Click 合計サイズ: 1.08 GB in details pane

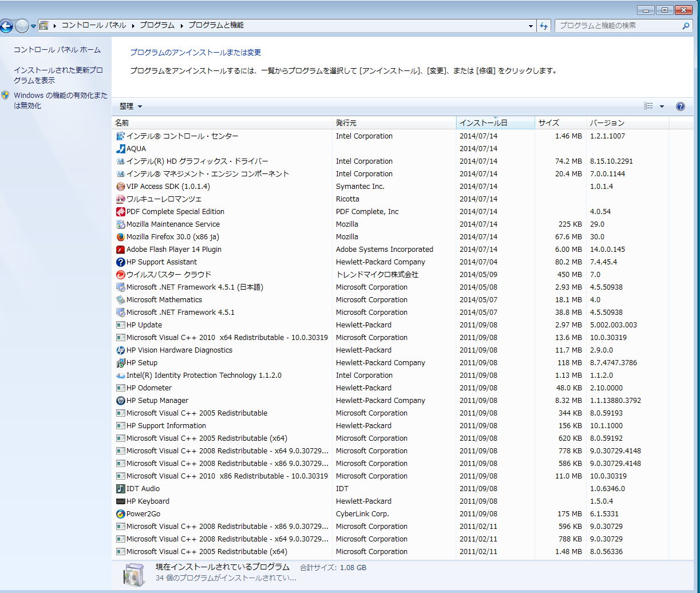[333, 567]
